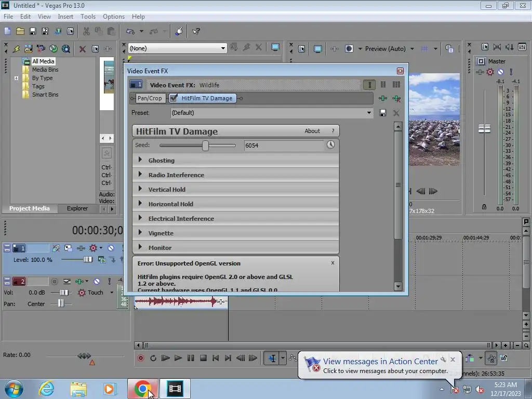The height and width of the screenshot is (399, 532).
Task: Click the Record button in transport bar
Action: [140, 358]
